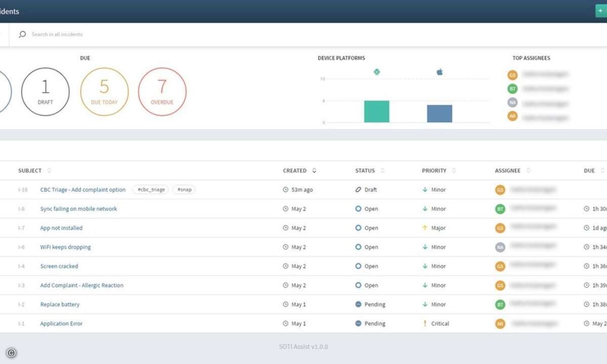Screen dimensions: 607x364
Task: Select AR avatar under Top Assignees
Action: (512, 116)
